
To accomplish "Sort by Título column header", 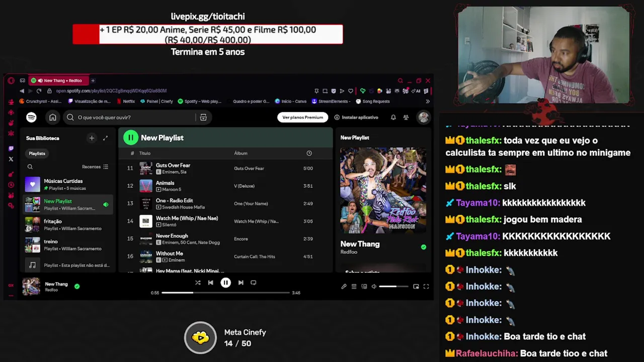I will pos(145,153).
